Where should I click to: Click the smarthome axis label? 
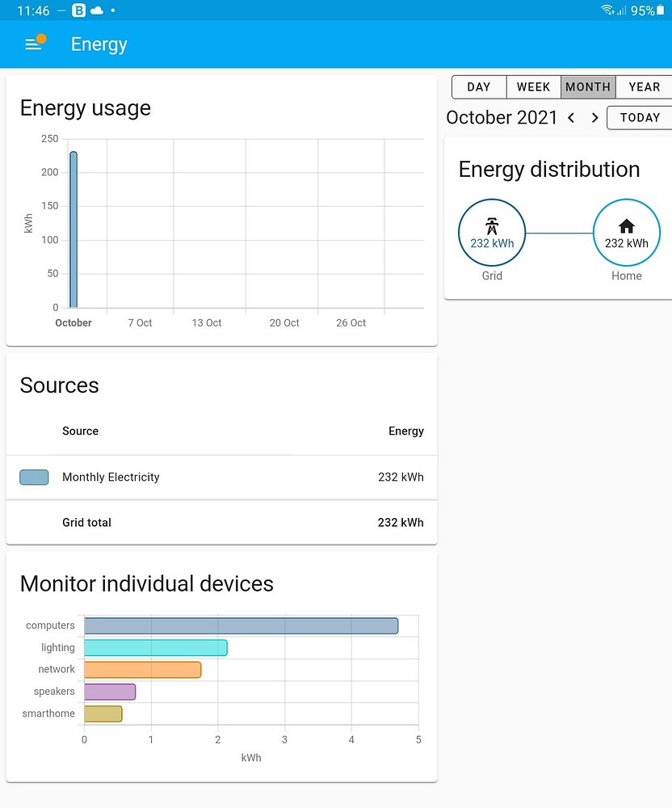click(48, 713)
